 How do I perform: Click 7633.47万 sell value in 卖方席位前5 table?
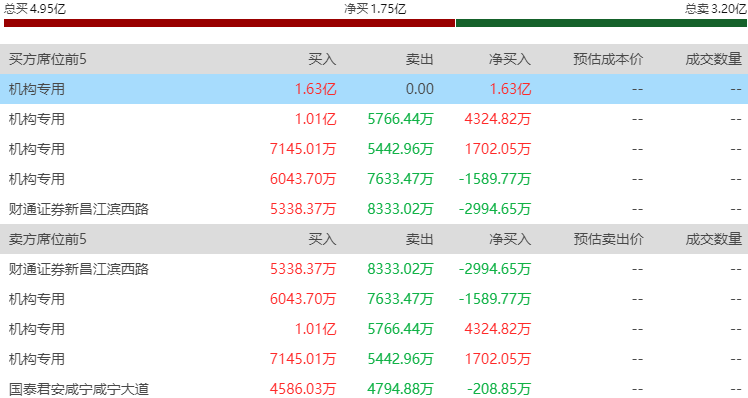pos(400,299)
